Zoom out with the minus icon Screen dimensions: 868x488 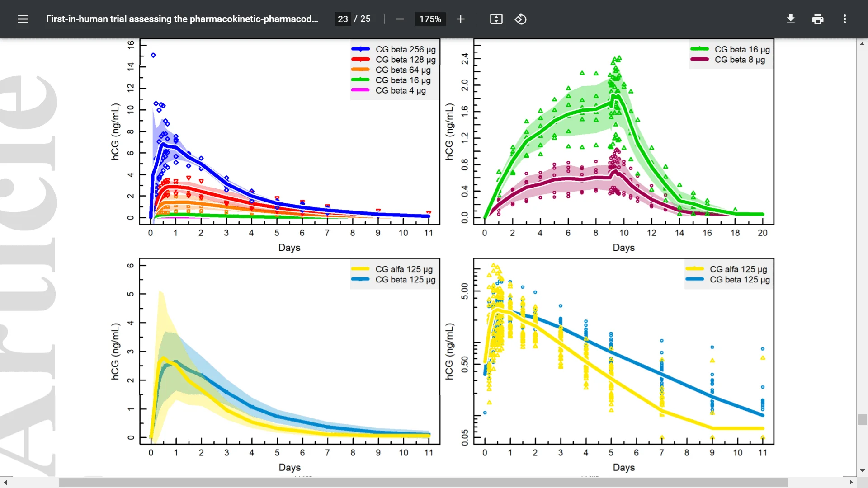pyautogui.click(x=400, y=19)
